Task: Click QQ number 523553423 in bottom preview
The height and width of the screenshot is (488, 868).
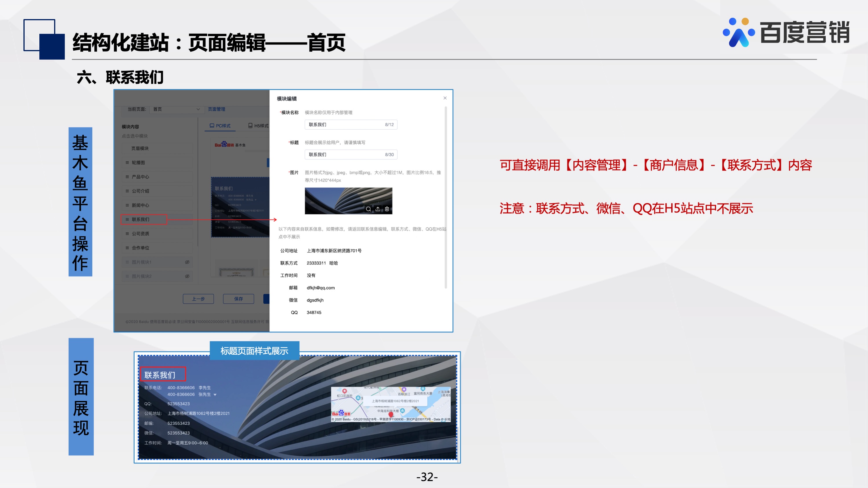Action: [x=178, y=404]
